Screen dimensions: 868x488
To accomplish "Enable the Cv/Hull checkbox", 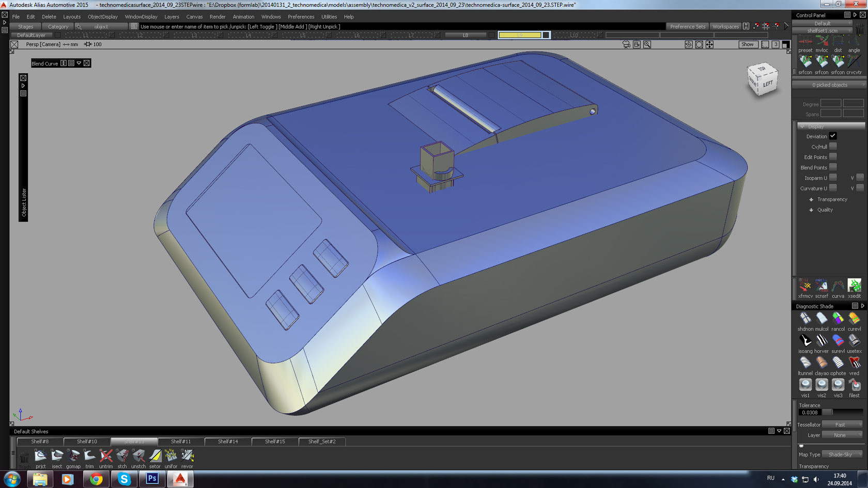I will coord(833,147).
